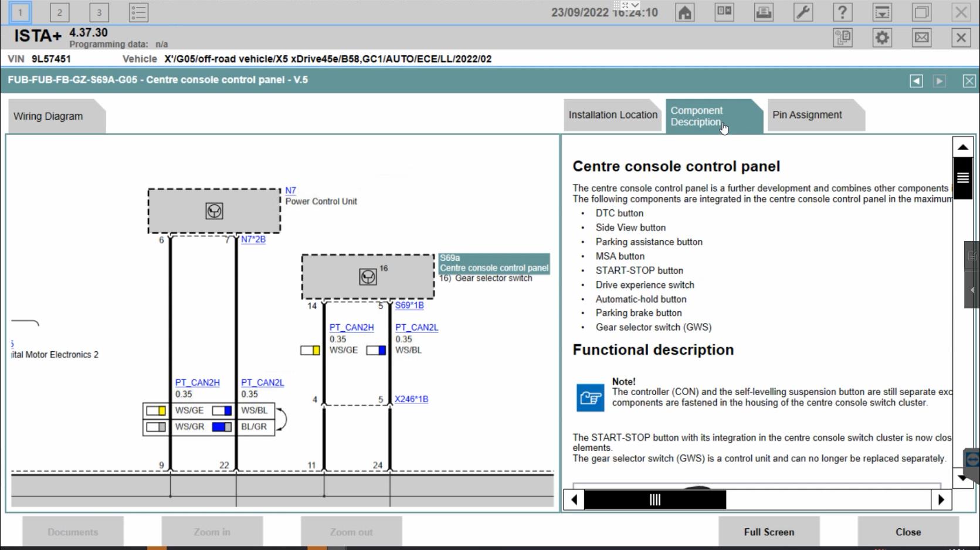This screenshot has height=550, width=980.
Task: Click the Full Screen button
Action: click(x=769, y=532)
